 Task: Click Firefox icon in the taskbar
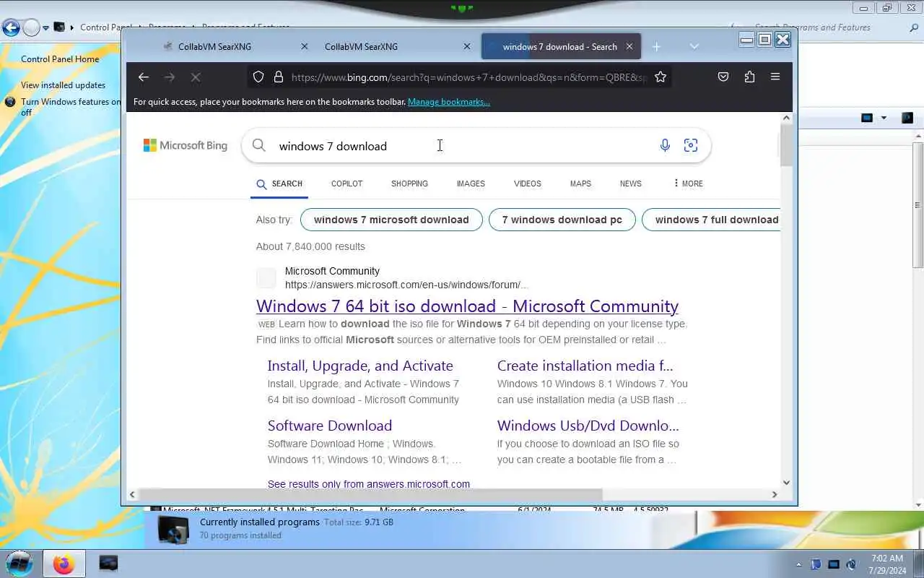coord(64,564)
